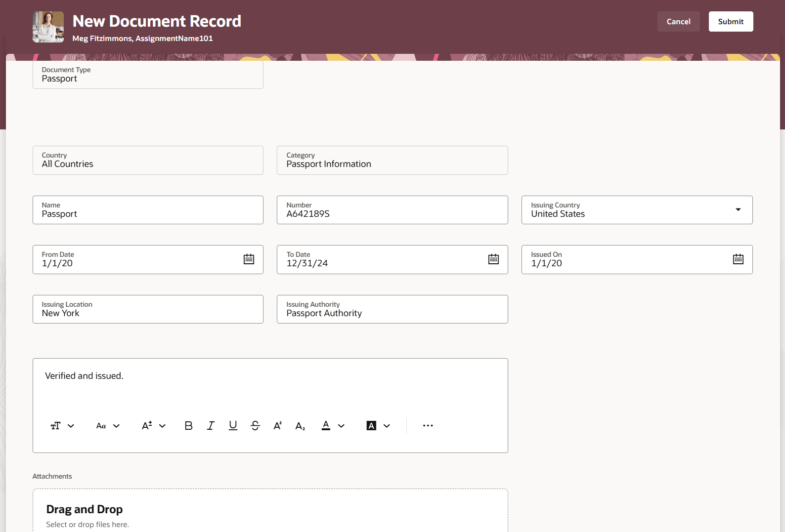Image resolution: width=785 pixels, height=532 pixels.
Task: Edit the Number field A642189S
Action: [x=392, y=210]
